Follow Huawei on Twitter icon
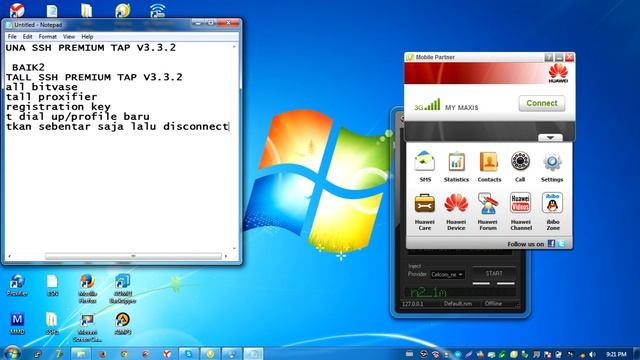The image size is (640, 360). point(562,244)
